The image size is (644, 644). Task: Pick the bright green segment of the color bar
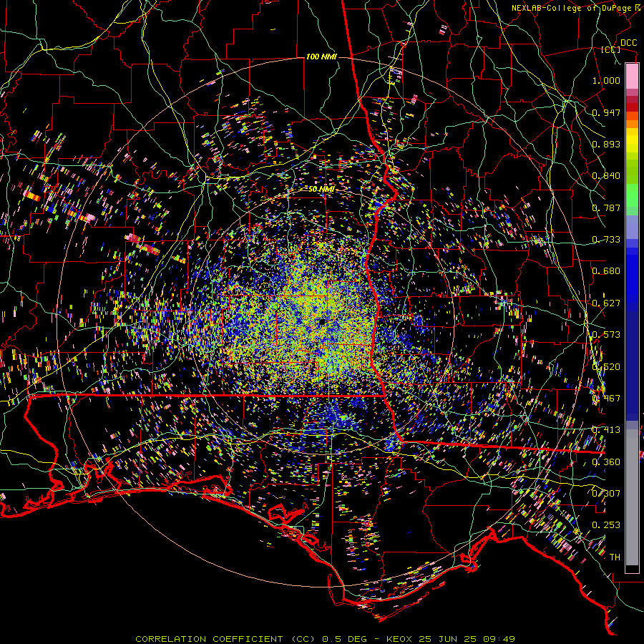point(632,195)
